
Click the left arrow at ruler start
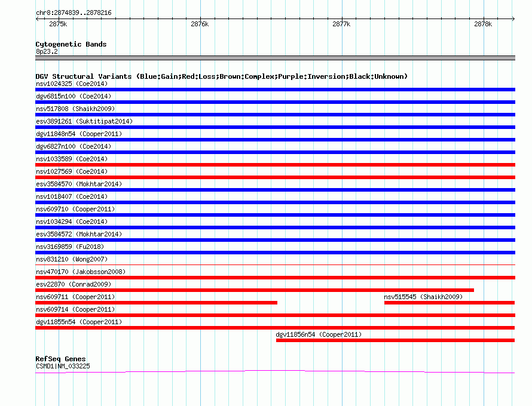coord(37,19)
